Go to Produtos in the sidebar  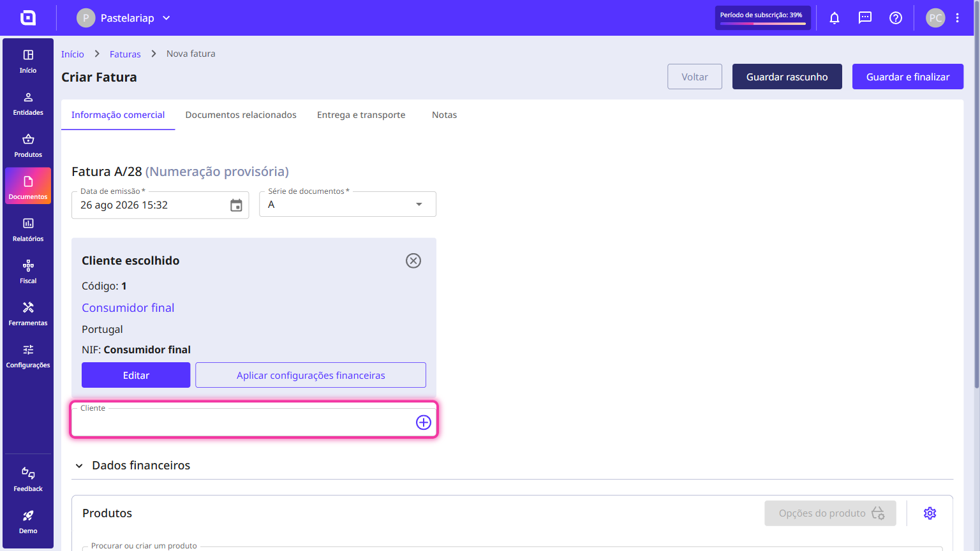click(28, 145)
